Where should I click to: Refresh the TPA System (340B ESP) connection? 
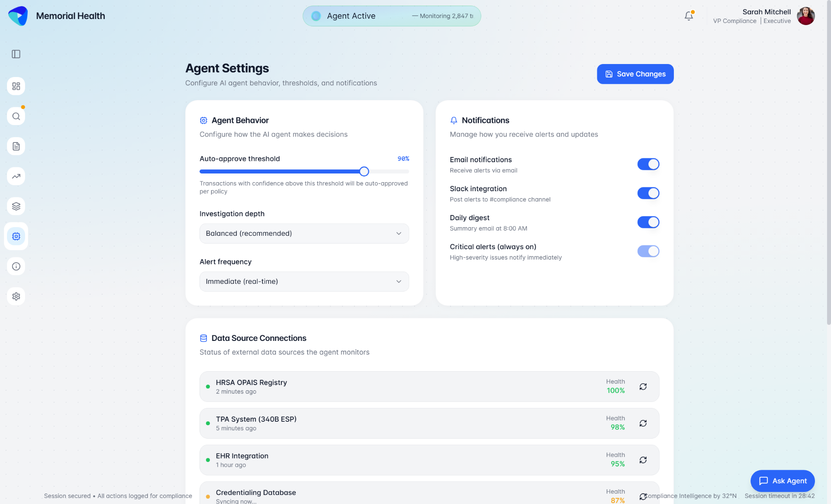coord(643,423)
